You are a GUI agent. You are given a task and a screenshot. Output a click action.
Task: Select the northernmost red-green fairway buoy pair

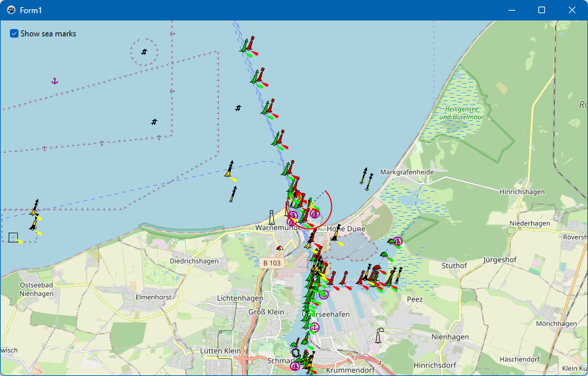click(248, 46)
